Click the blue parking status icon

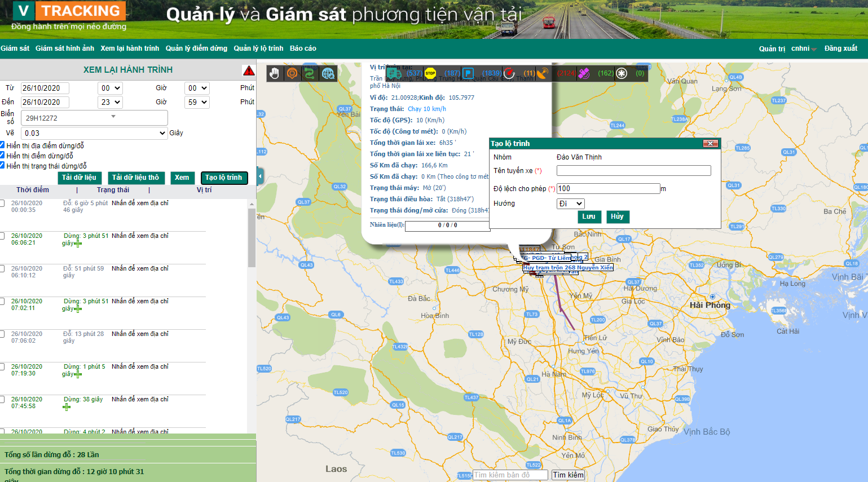tap(468, 73)
